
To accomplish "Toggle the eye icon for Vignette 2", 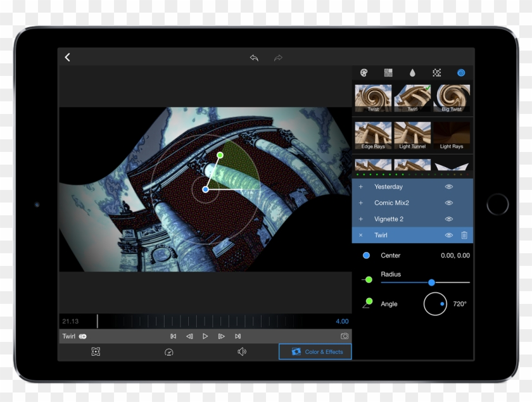I will tap(448, 219).
